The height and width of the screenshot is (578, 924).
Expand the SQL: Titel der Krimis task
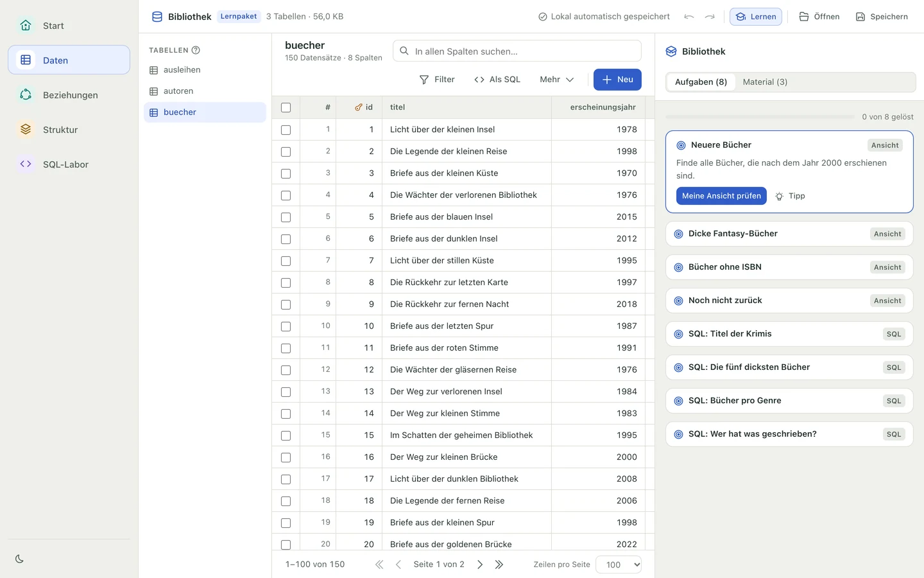789,334
